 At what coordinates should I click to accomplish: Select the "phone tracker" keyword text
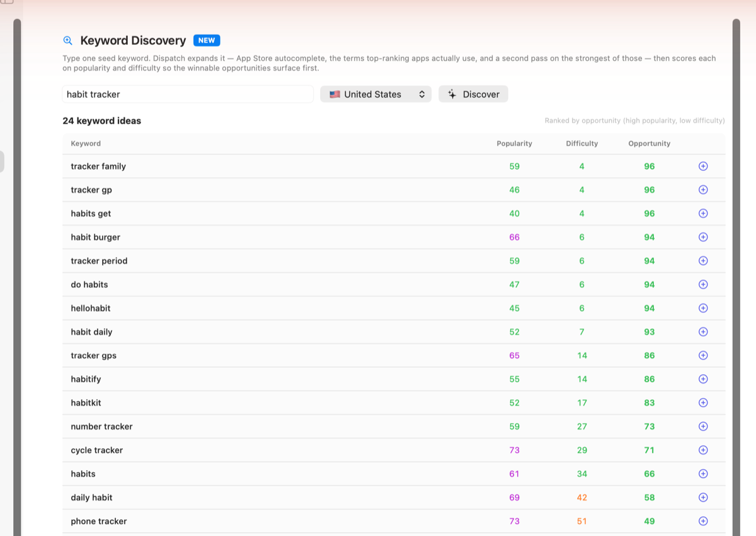(99, 521)
